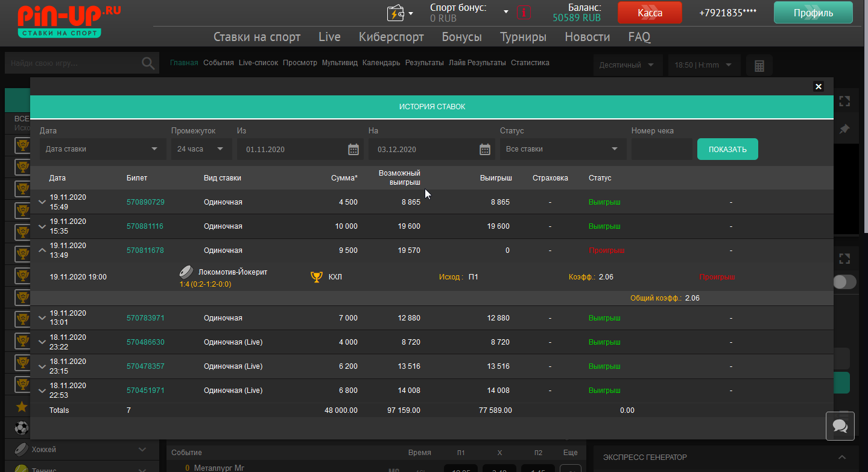Toggle the switch on right panel
The height and width of the screenshot is (472, 868).
click(844, 282)
